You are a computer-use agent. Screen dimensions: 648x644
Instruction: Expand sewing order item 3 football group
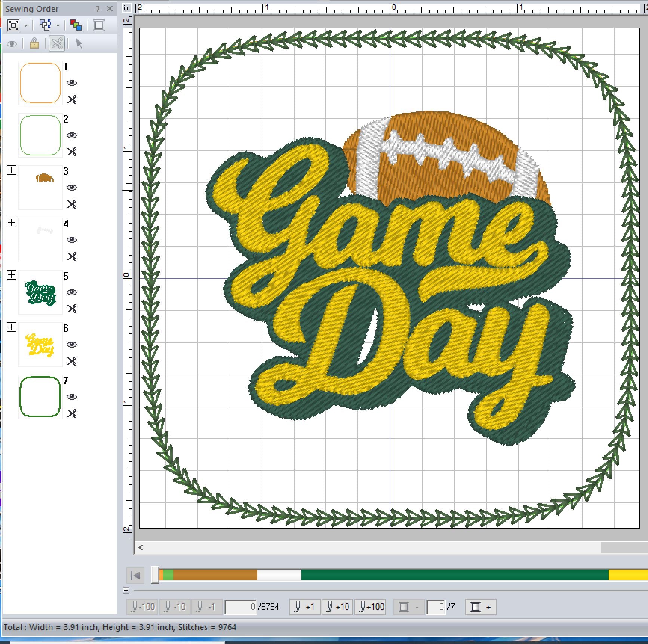click(12, 170)
